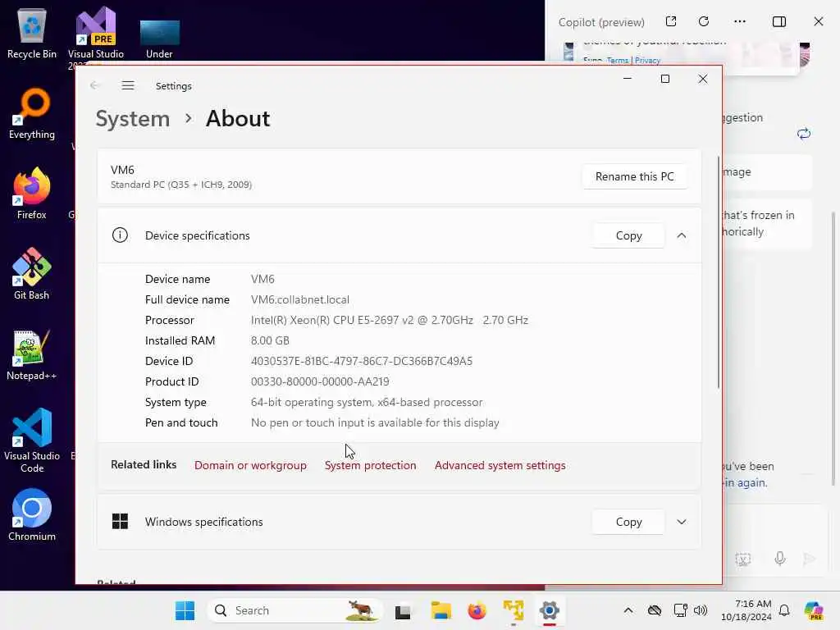Collapse the Device specifications section
840x630 pixels.
(x=682, y=235)
